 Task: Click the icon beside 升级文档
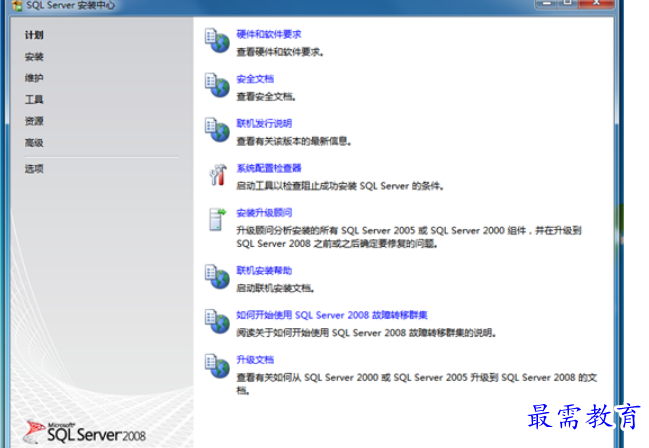[x=217, y=366]
